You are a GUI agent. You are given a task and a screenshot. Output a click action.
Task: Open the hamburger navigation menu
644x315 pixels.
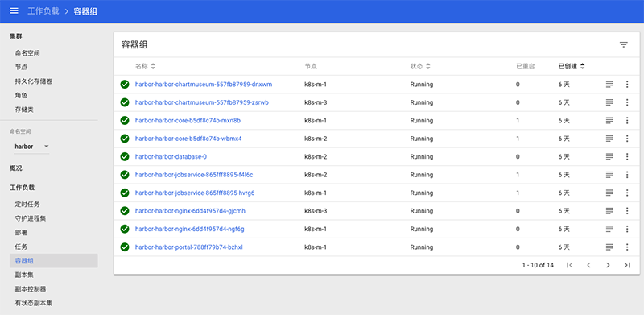(x=14, y=11)
